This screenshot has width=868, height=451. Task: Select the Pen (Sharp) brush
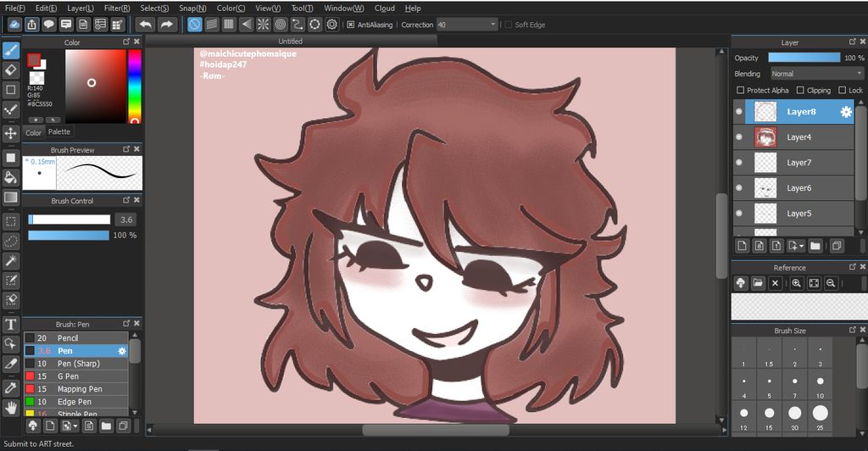point(75,364)
